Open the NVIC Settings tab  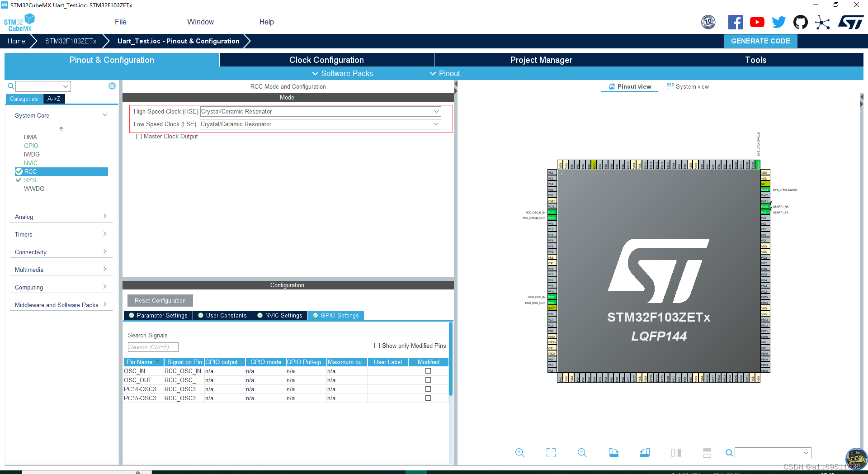[280, 315]
